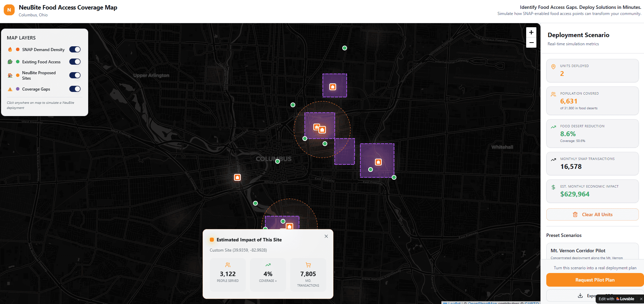644x304 pixels.
Task: Click the cart icon above Mo. Transactions
Action: (x=308, y=265)
